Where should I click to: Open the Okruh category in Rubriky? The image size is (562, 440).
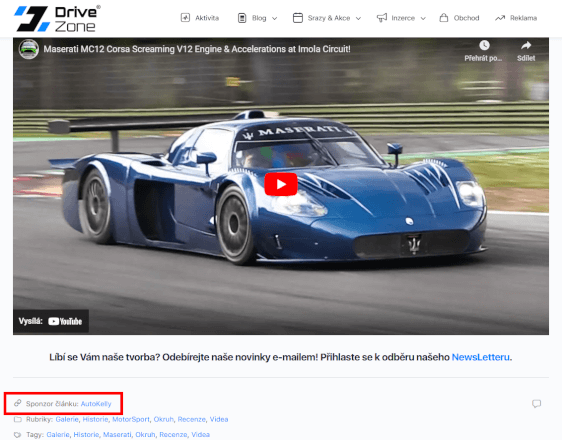(x=163, y=419)
